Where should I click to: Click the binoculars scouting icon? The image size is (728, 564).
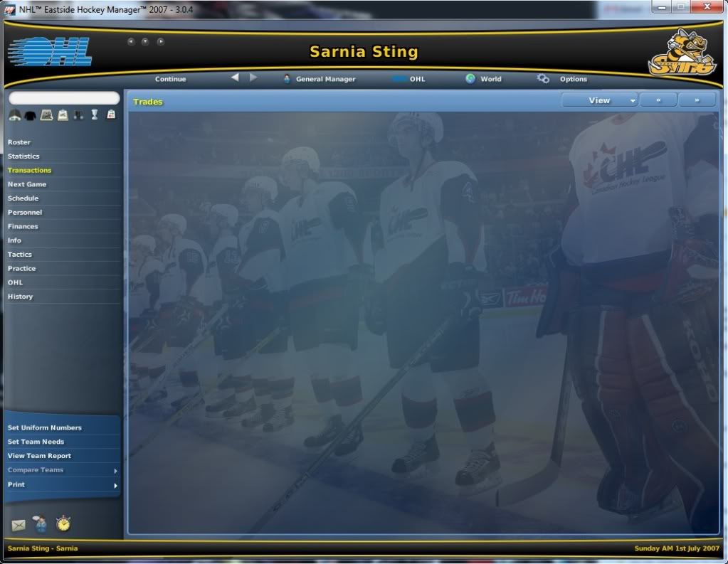78,115
